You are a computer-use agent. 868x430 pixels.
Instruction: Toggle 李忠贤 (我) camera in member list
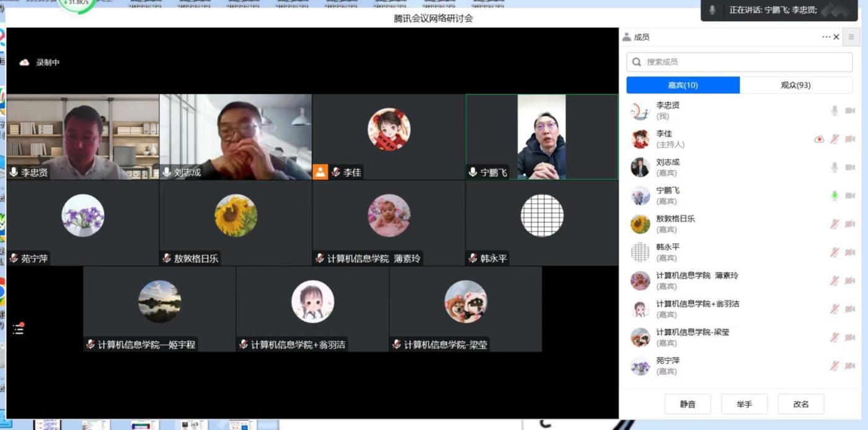[849, 110]
